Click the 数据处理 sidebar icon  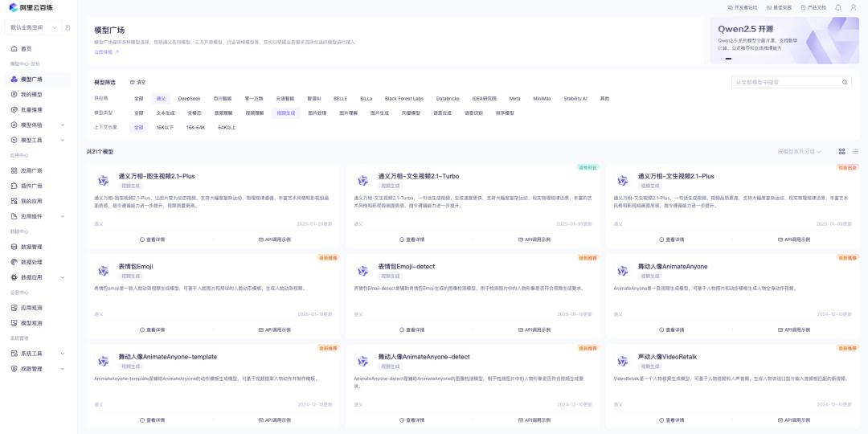14,262
